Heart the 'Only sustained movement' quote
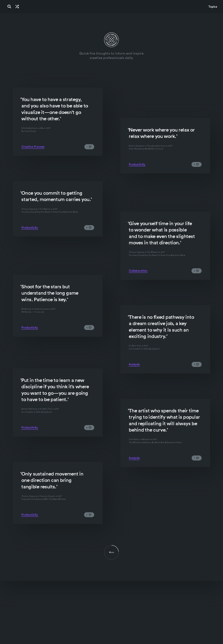The height and width of the screenshot is (644, 223). coord(89,515)
